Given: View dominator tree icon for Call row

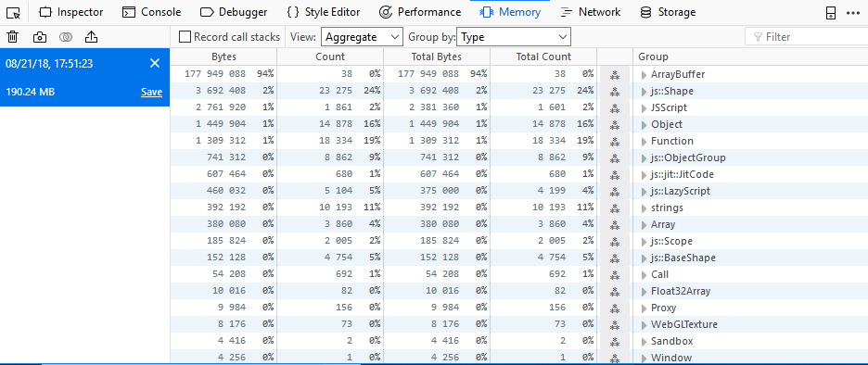Looking at the screenshot, I should tap(615, 274).
